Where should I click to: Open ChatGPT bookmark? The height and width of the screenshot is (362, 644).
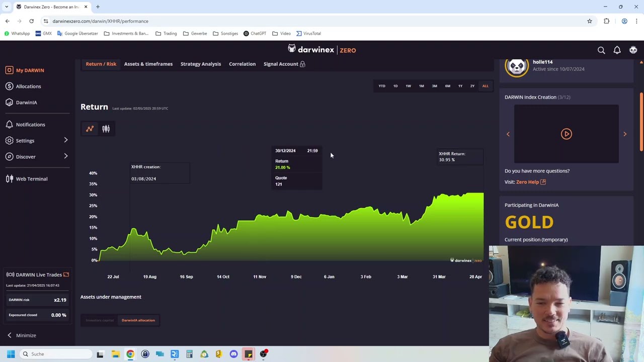(255, 33)
